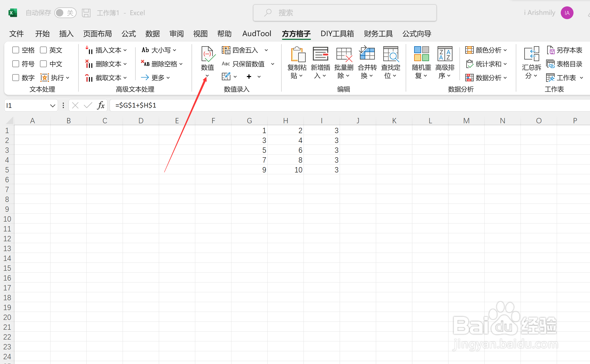The height and width of the screenshot is (364, 590).
Task: Click the 查找定位 find and locate icon
Action: pos(390,54)
